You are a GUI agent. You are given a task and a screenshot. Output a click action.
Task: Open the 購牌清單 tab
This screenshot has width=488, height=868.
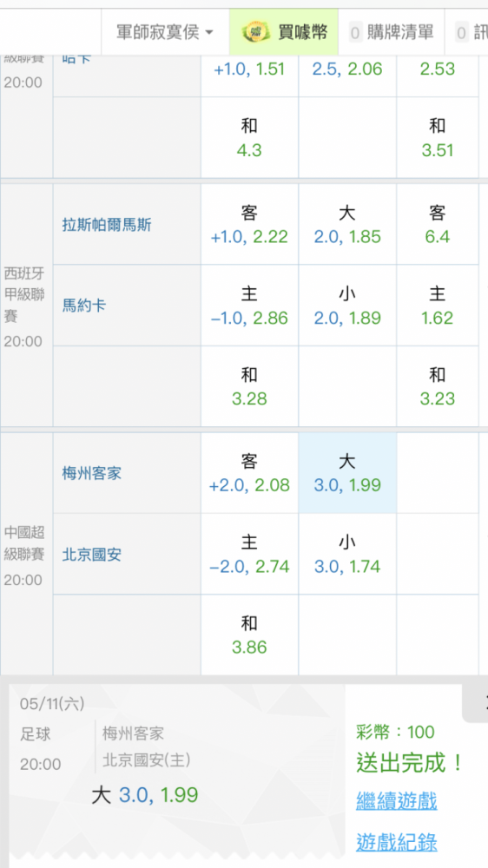click(391, 32)
